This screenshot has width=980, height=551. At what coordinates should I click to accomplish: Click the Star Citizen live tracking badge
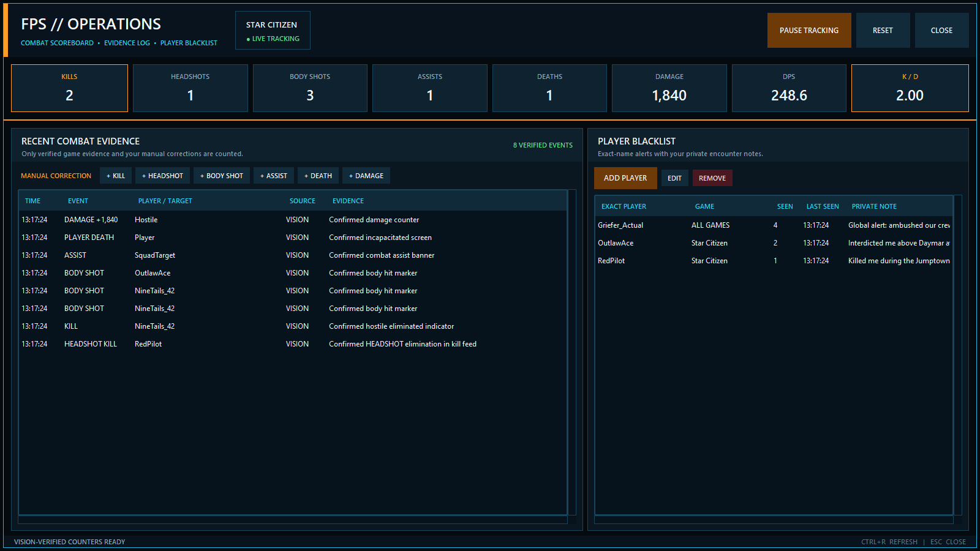[x=273, y=30]
